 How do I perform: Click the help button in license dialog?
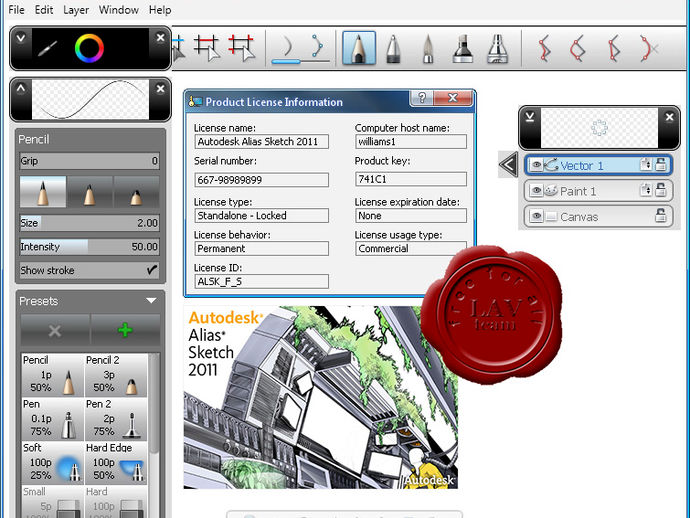coord(422,98)
